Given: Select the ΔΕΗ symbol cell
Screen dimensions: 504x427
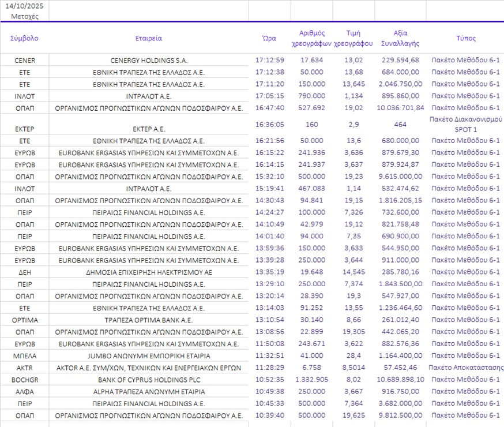Looking at the screenshot, I should pyautogui.click(x=24, y=272).
